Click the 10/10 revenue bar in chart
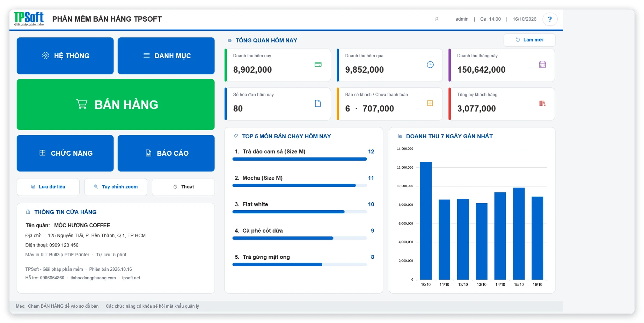 point(426,221)
